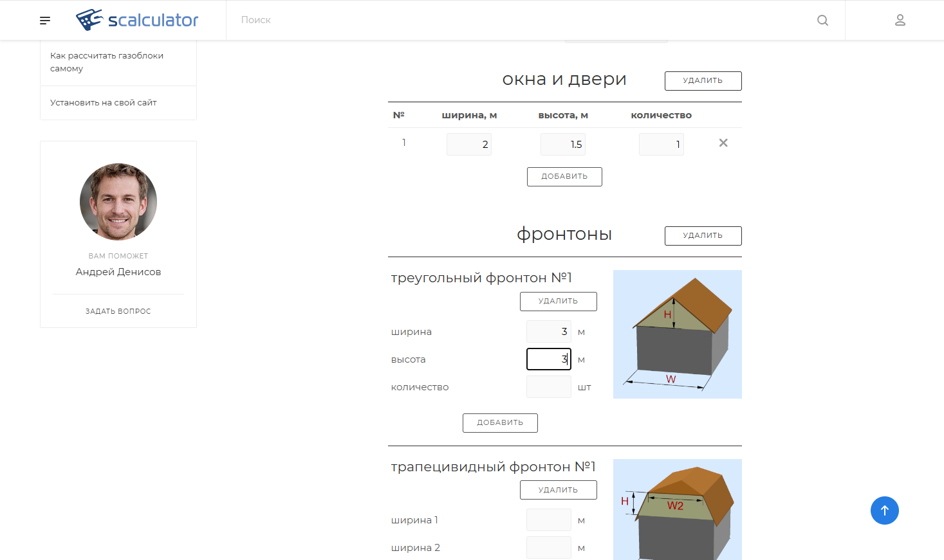Open 'Как рассчитать газоблоки самому' link
This screenshot has height=560, width=944.
[107, 62]
